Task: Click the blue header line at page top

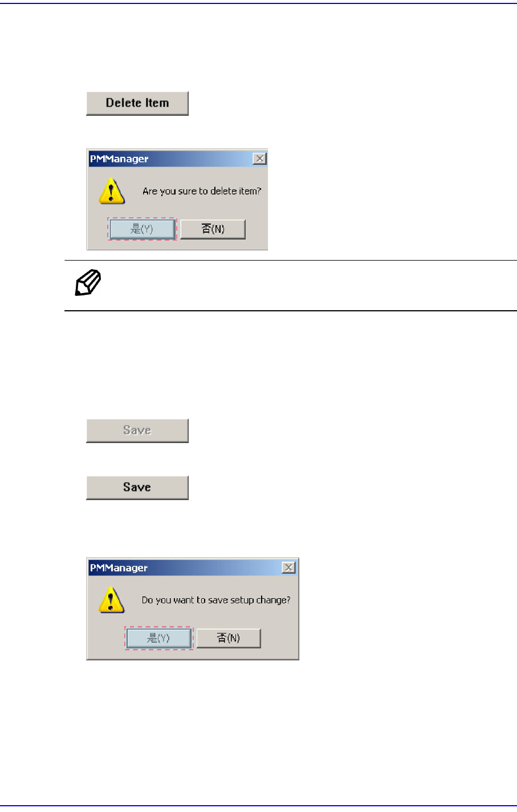Action: coord(258,3)
